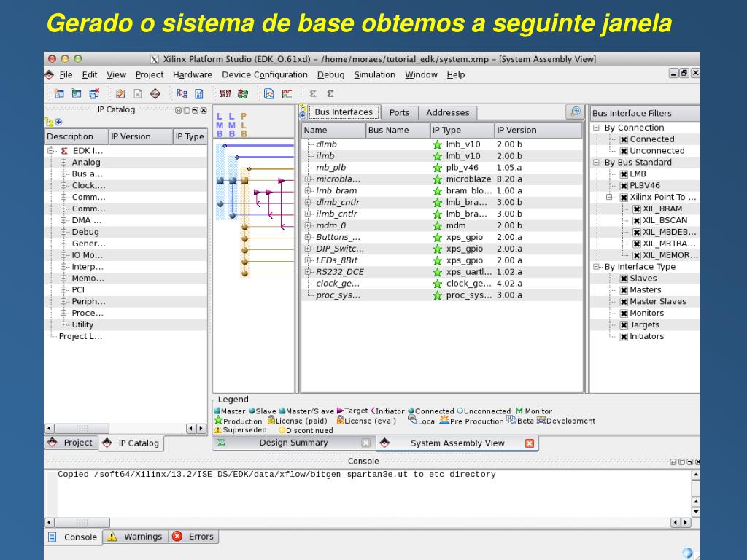
Task: Click the IP Catalog horizontal scrollbar thumb
Action: pyautogui.click(x=82, y=429)
